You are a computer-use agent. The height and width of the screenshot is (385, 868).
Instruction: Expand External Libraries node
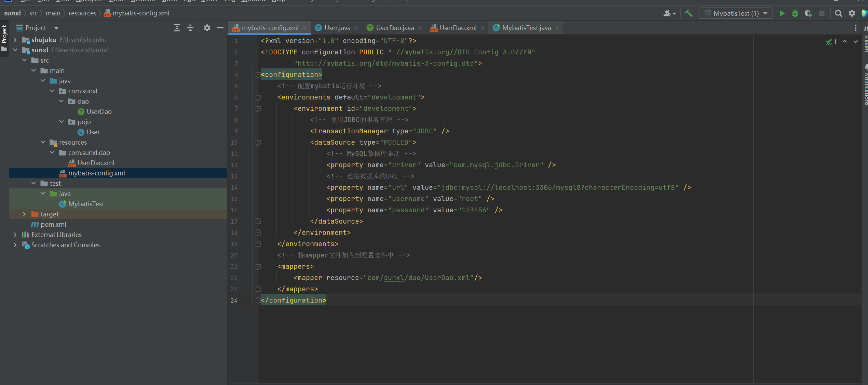pos(15,235)
